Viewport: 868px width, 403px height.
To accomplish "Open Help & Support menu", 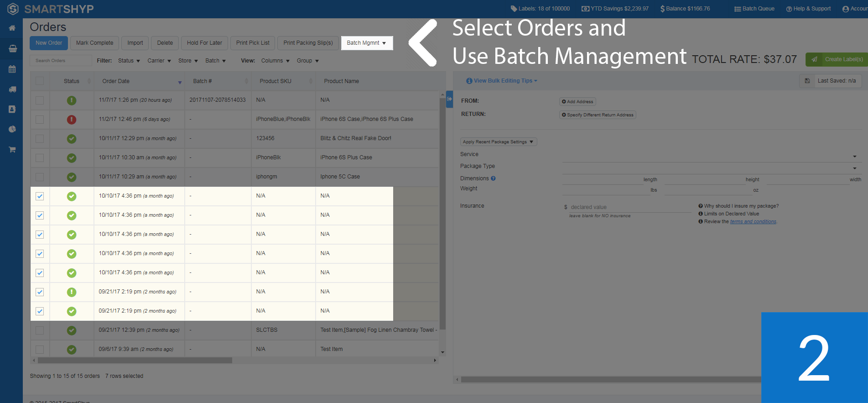I will point(808,9).
